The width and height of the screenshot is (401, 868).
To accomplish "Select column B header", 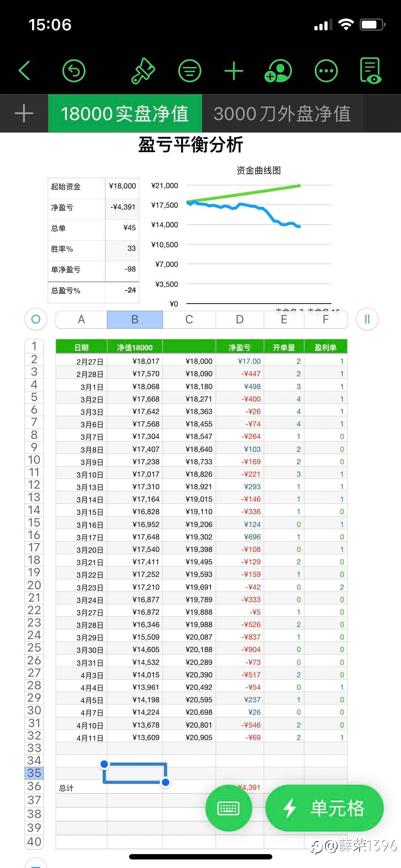I will point(135,319).
